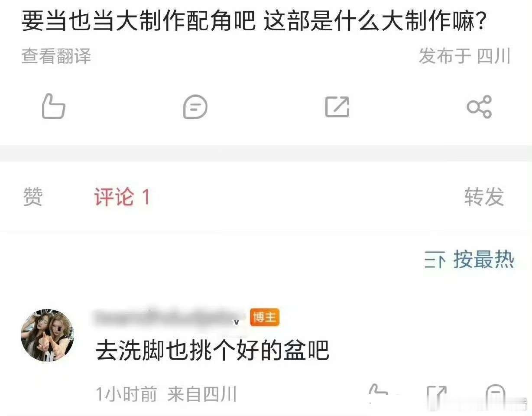Tap 查看翻译 to translate the post
Screen dimensions: 532x416
[56, 56]
